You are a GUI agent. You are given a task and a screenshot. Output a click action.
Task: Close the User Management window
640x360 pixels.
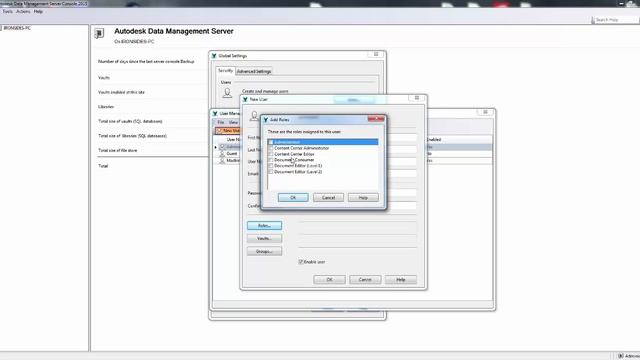click(x=485, y=112)
